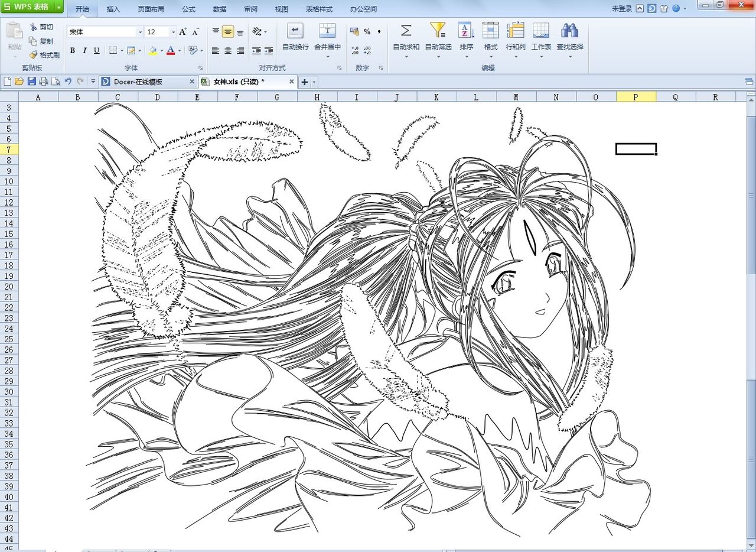Decrease font size with the smaller A icon
Viewport: 756px width, 552px height.
coord(196,32)
